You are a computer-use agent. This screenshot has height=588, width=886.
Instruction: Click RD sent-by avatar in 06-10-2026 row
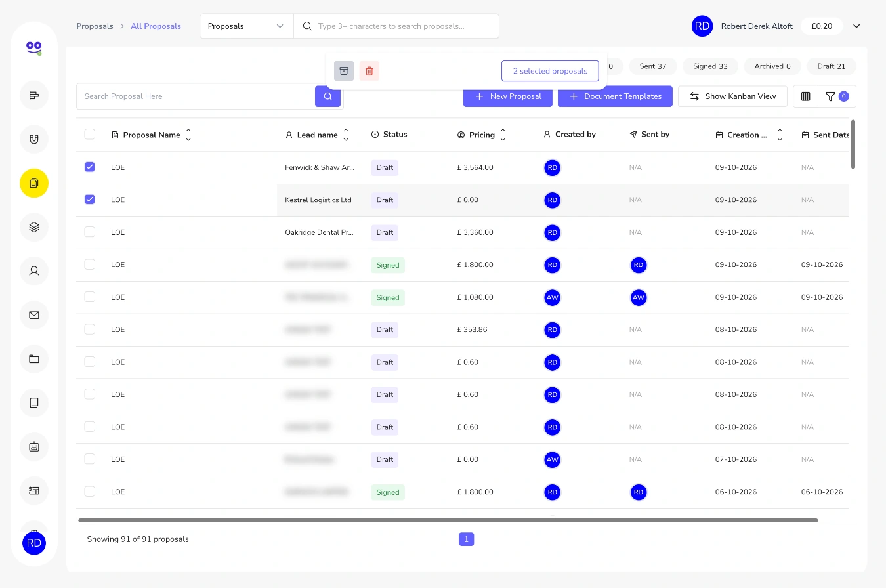click(x=639, y=492)
